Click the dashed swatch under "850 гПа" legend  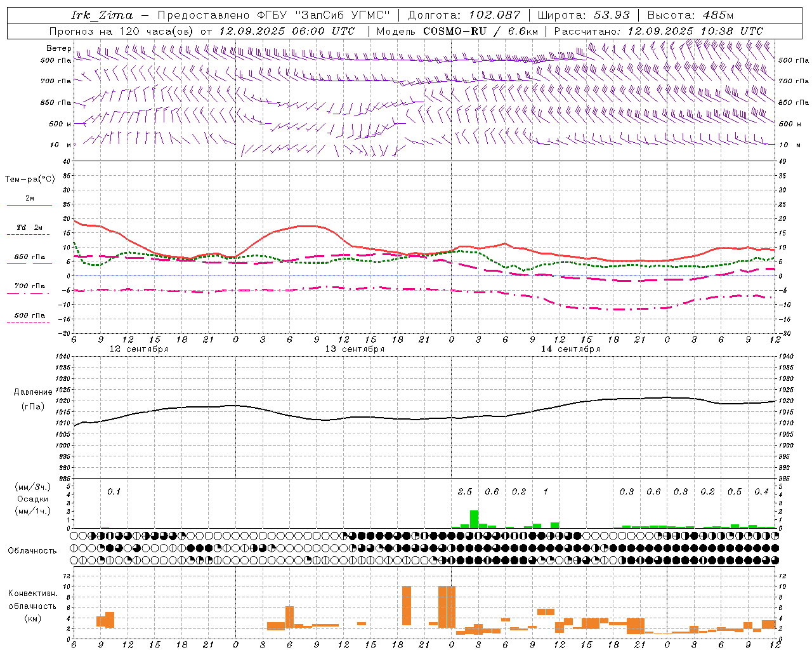point(29,264)
